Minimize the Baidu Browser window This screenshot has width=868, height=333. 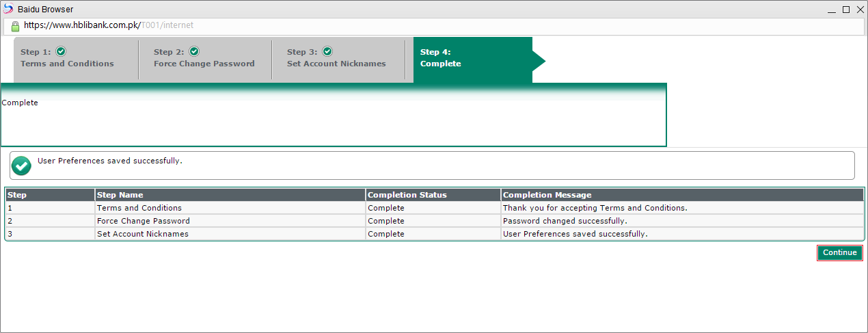[x=832, y=10]
